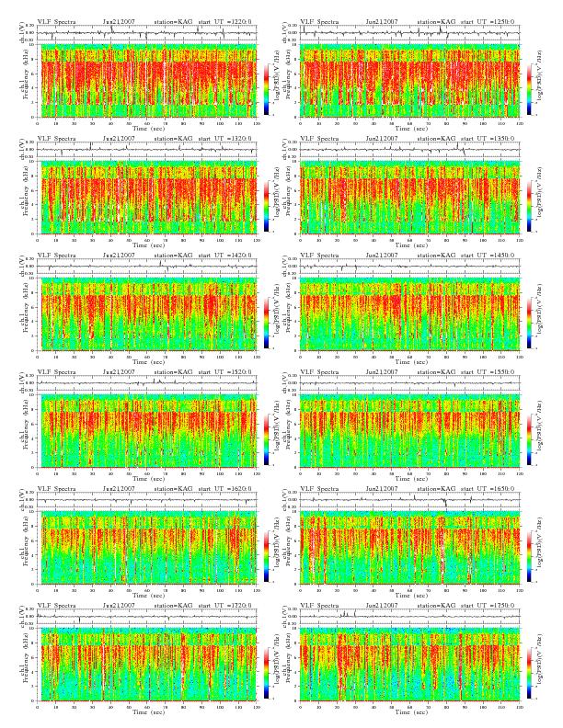Click the PSD color bar of the 1220:0 panel
The image size is (563, 728).
(266, 89)
